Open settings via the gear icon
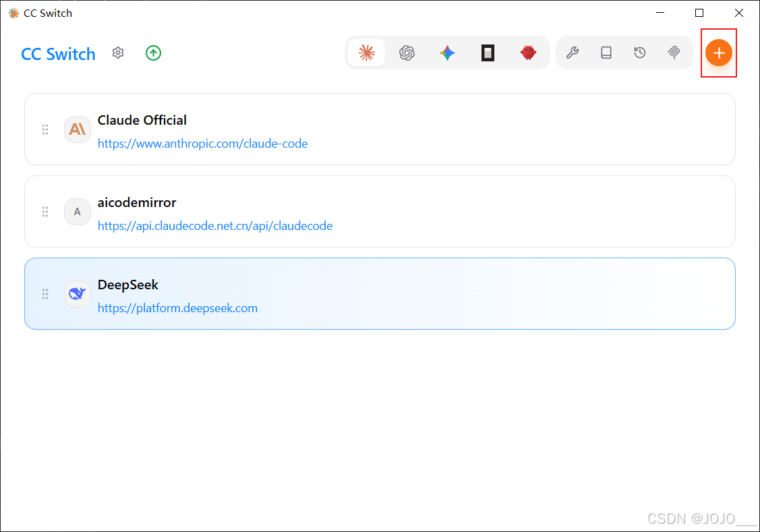Image resolution: width=760 pixels, height=532 pixels. pos(118,53)
